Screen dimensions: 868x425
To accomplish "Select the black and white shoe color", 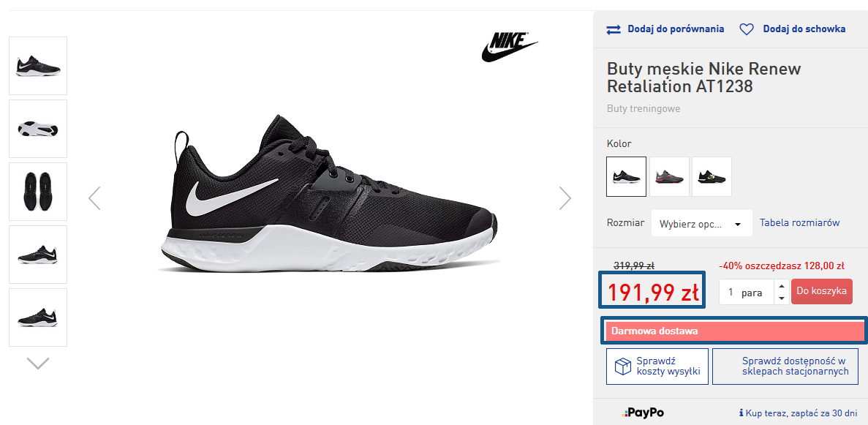I will tap(626, 176).
